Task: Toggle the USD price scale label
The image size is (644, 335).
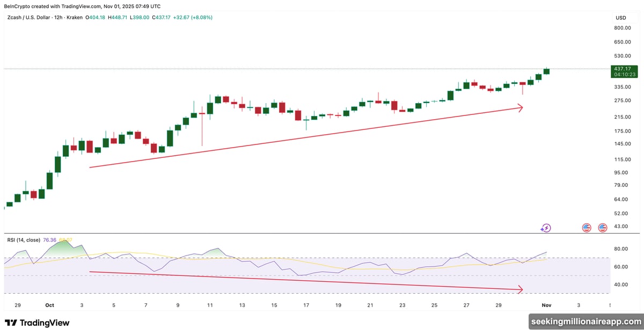Action: click(620, 17)
